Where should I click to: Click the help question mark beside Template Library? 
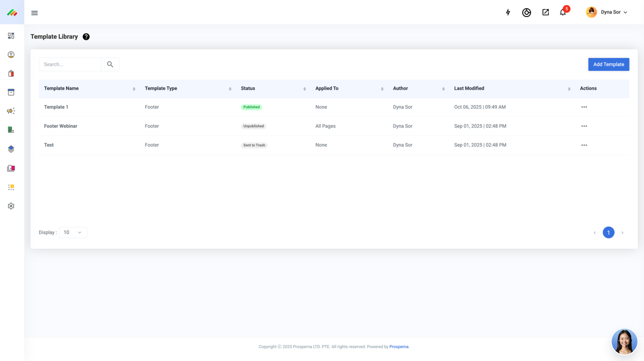click(86, 37)
